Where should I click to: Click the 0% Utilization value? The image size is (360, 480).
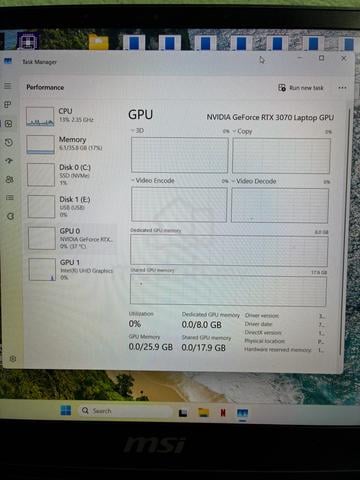click(135, 324)
